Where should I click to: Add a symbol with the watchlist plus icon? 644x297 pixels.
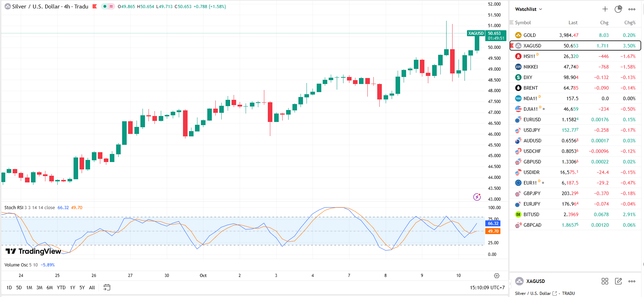coord(605,9)
